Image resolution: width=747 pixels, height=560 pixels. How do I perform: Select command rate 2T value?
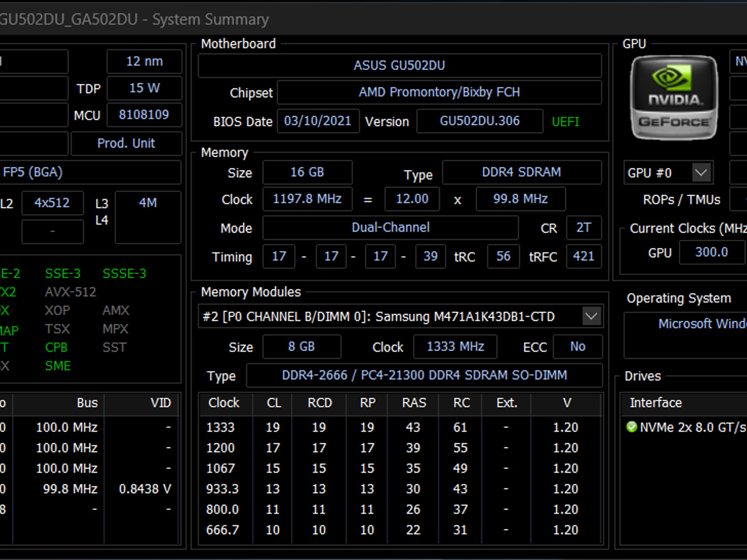point(584,227)
